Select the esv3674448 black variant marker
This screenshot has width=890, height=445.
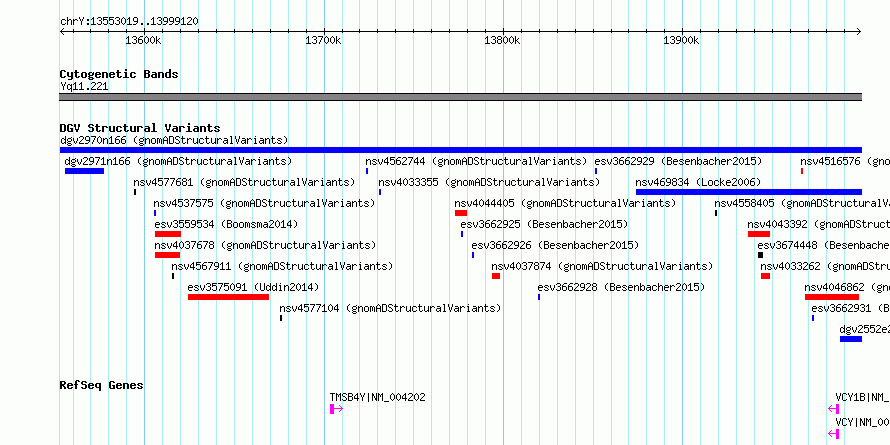click(x=761, y=255)
